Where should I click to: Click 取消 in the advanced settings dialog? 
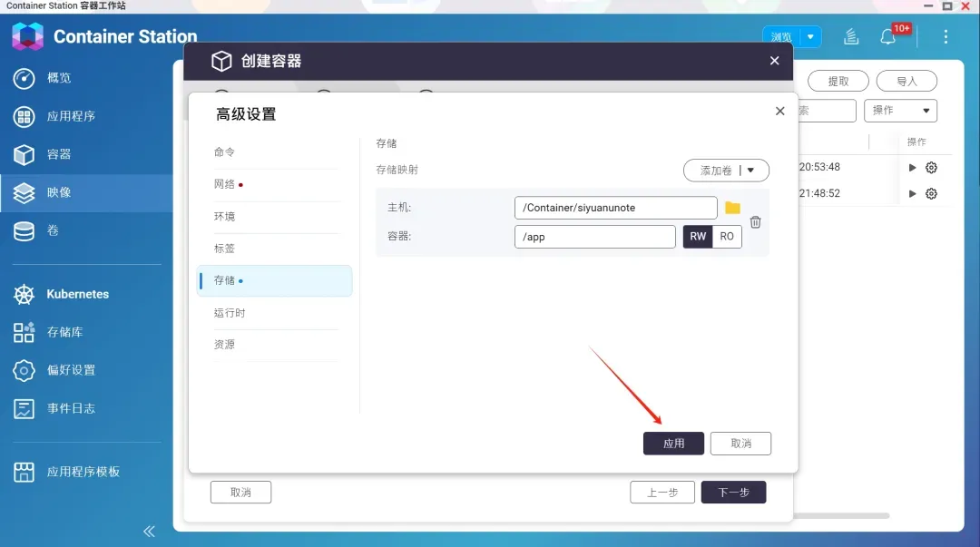pos(740,444)
